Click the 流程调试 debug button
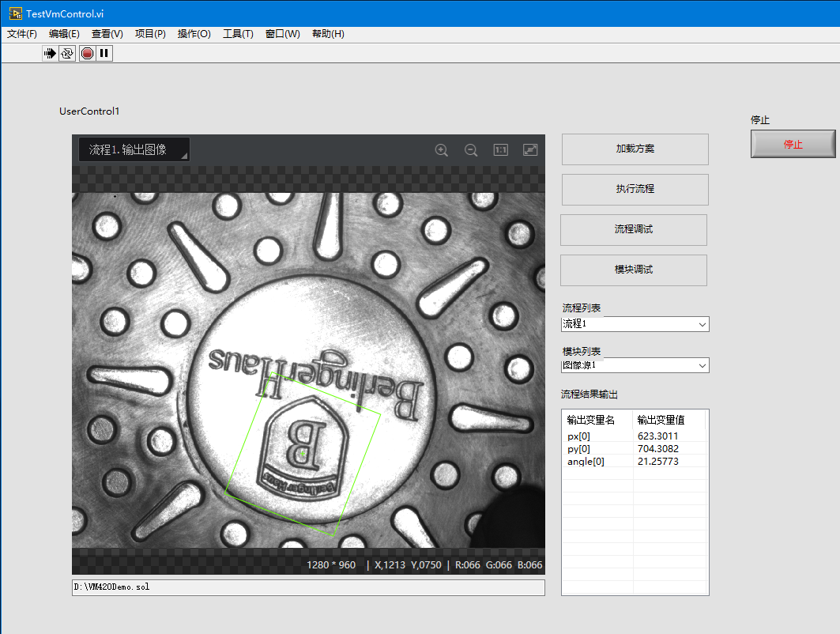This screenshot has height=634, width=840. point(633,230)
